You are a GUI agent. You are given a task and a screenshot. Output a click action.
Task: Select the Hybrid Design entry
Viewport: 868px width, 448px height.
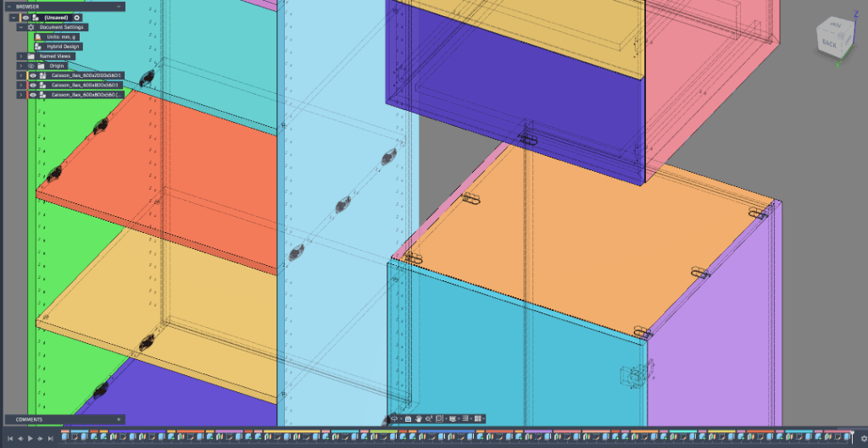point(63,47)
